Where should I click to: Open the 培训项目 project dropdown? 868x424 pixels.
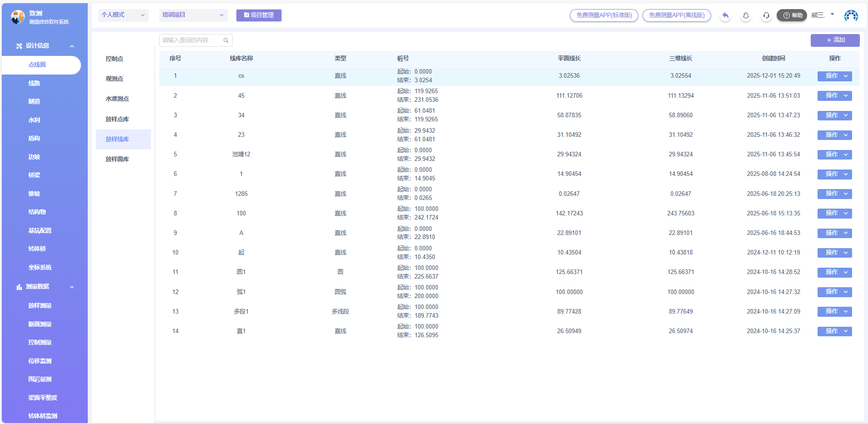(193, 15)
